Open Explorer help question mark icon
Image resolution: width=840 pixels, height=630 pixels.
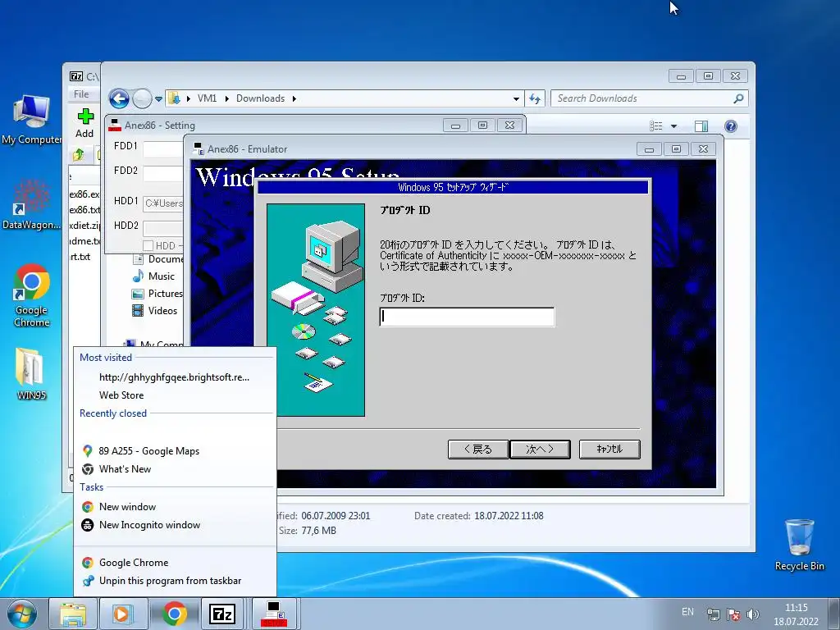(730, 126)
